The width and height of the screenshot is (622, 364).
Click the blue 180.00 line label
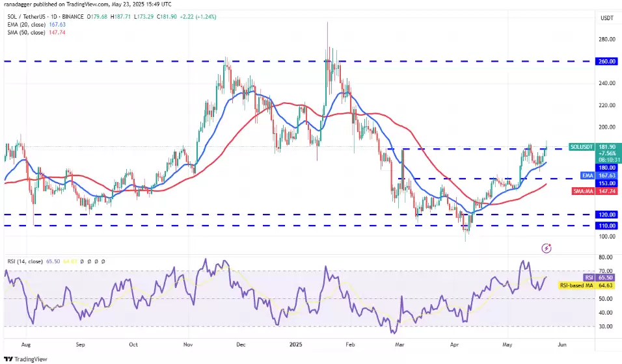[607, 168]
